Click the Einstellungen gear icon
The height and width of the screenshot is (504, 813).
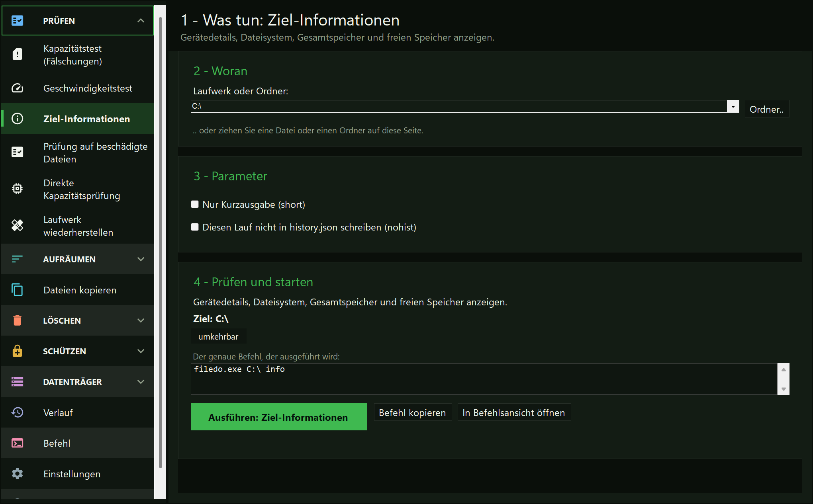pyautogui.click(x=17, y=474)
